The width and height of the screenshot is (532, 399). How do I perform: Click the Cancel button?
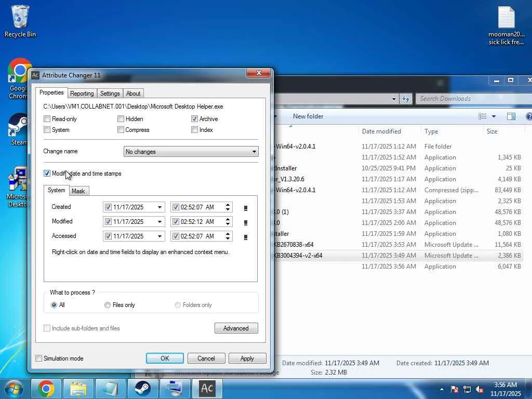point(206,358)
